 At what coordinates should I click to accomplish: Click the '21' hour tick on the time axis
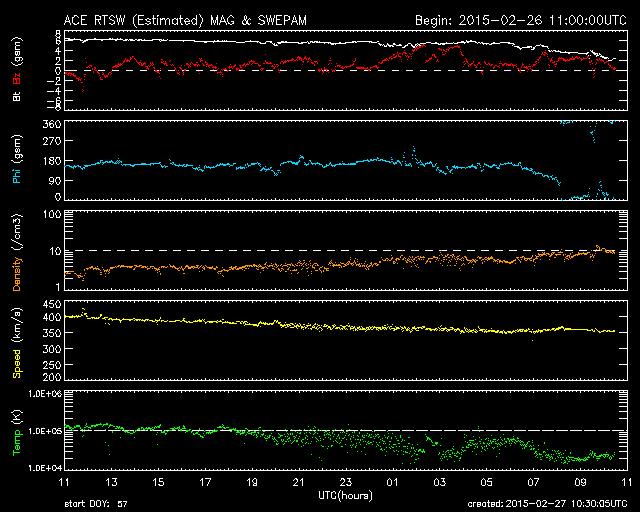point(299,482)
